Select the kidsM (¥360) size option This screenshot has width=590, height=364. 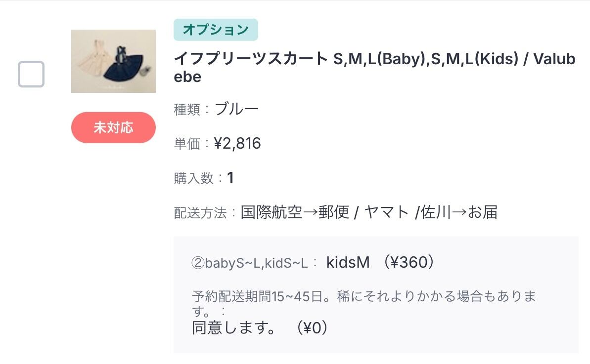point(381,262)
